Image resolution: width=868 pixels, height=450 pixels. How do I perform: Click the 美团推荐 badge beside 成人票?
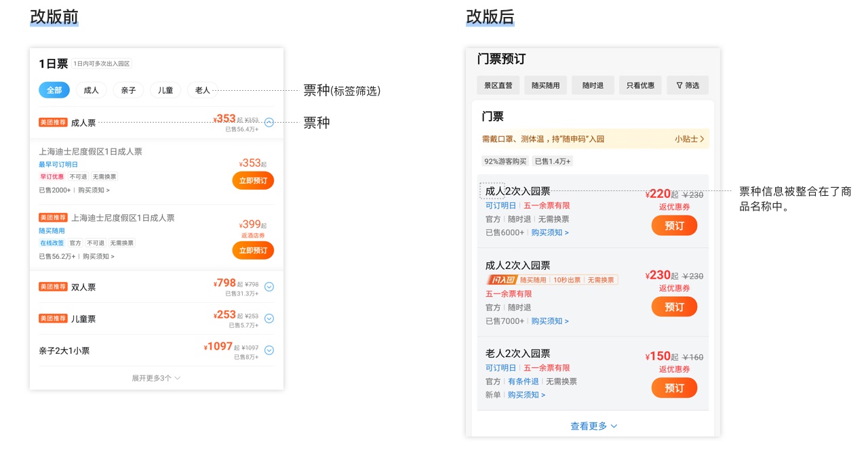pos(53,123)
